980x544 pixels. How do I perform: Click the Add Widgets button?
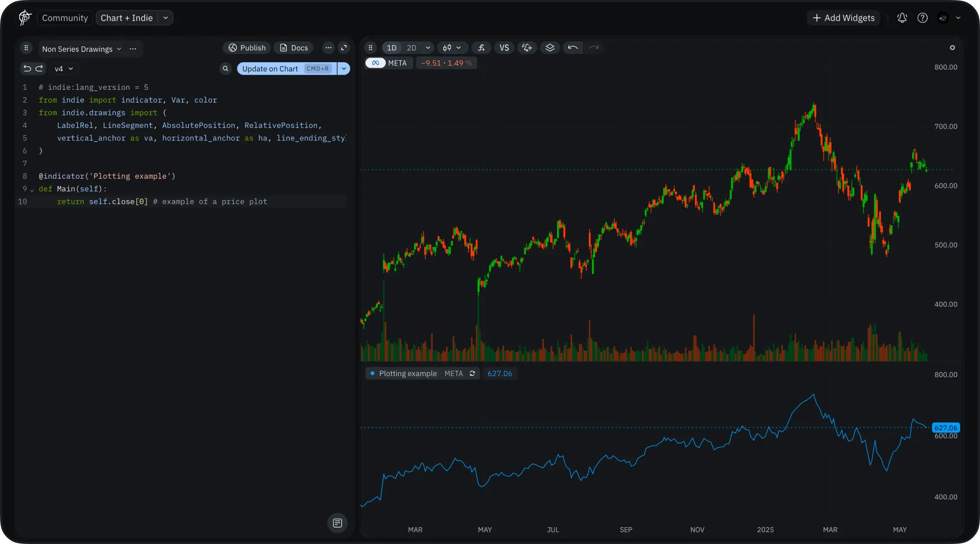(843, 18)
